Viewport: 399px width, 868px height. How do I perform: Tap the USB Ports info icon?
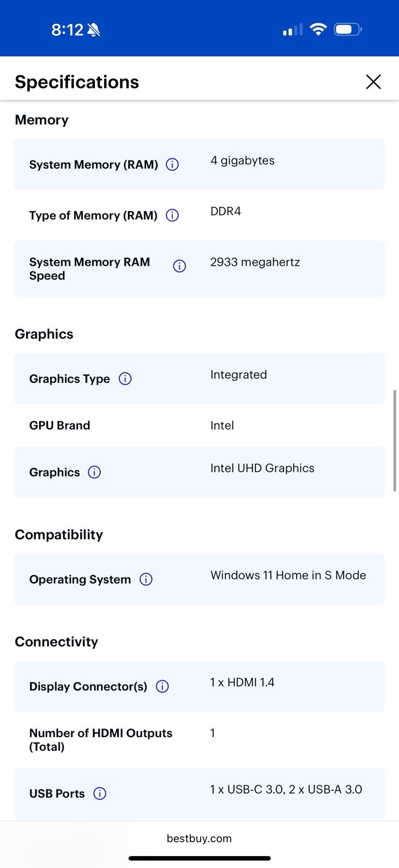point(100,794)
